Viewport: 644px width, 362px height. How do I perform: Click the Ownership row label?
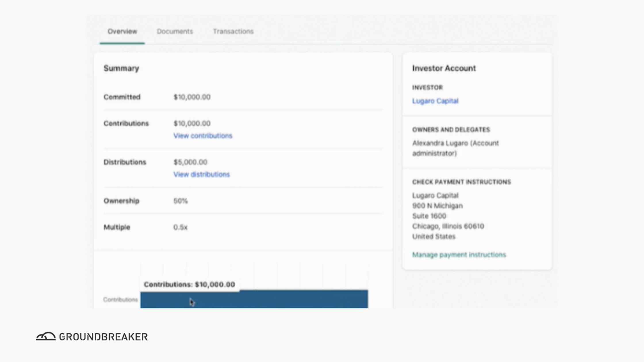coord(121,201)
